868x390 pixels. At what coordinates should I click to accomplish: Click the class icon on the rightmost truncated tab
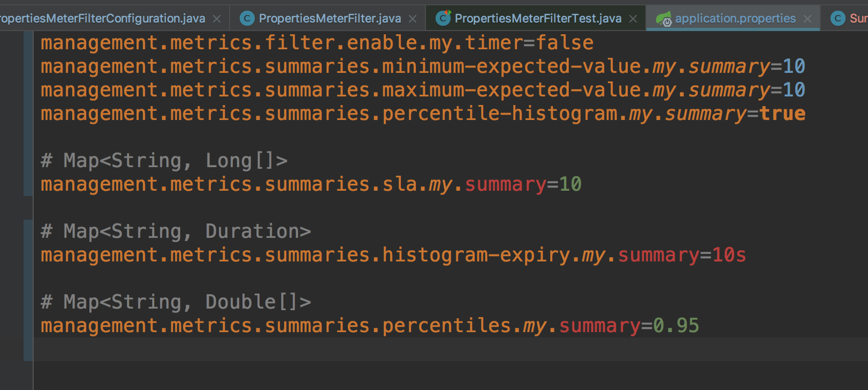837,18
